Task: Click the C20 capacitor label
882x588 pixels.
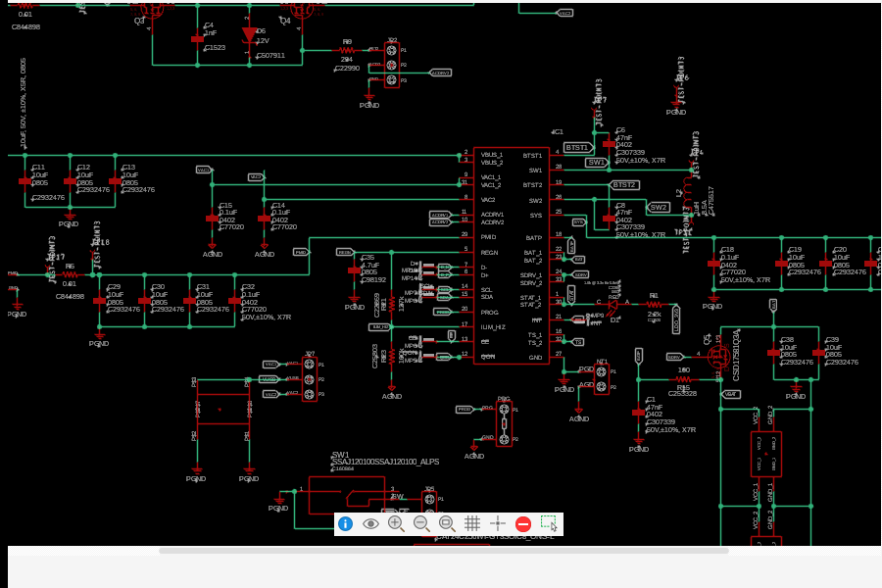Action: [x=840, y=249]
